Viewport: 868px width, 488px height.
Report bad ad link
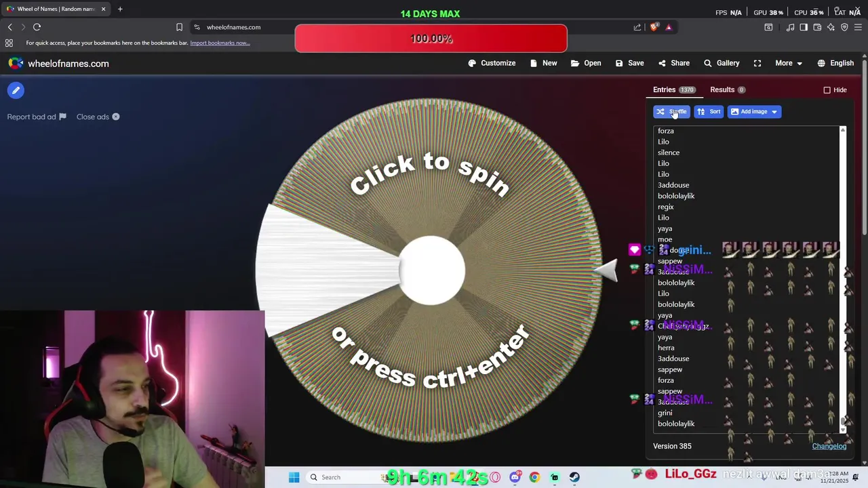click(x=37, y=117)
